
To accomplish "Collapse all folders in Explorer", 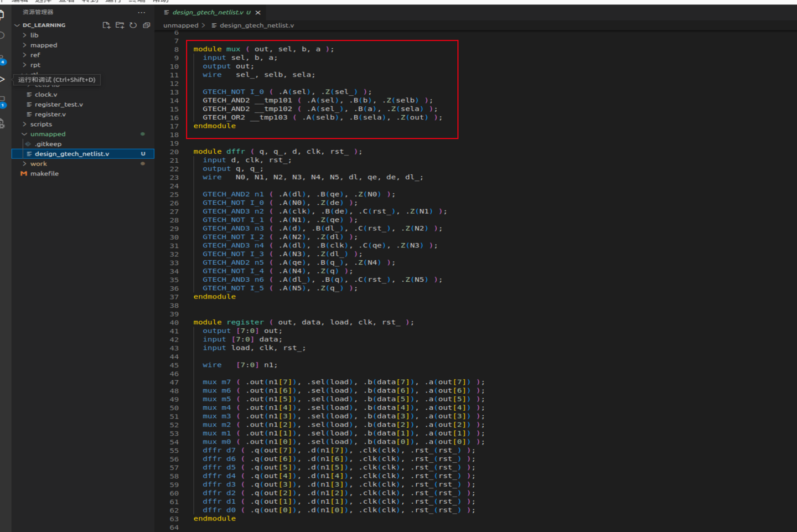I will pyautogui.click(x=146, y=24).
